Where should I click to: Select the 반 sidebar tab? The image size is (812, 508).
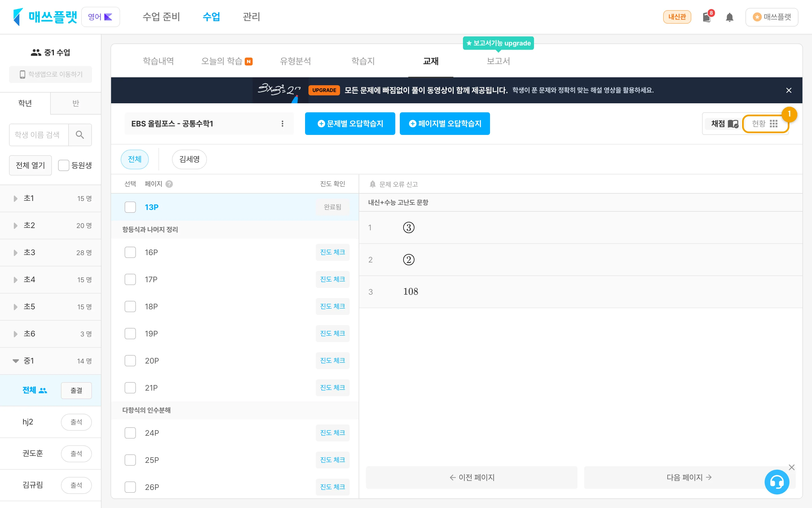coord(76,103)
